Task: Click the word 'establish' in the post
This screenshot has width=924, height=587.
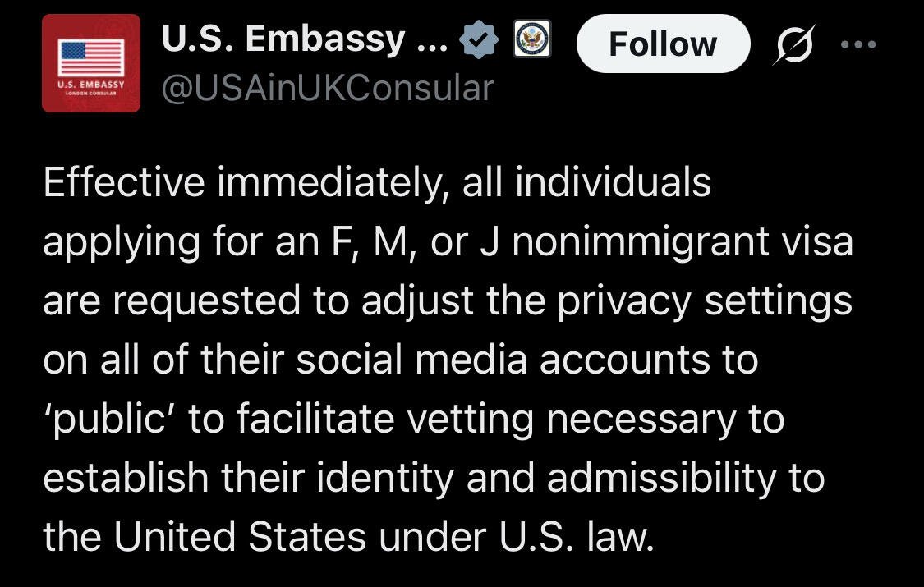Action: coord(126,478)
